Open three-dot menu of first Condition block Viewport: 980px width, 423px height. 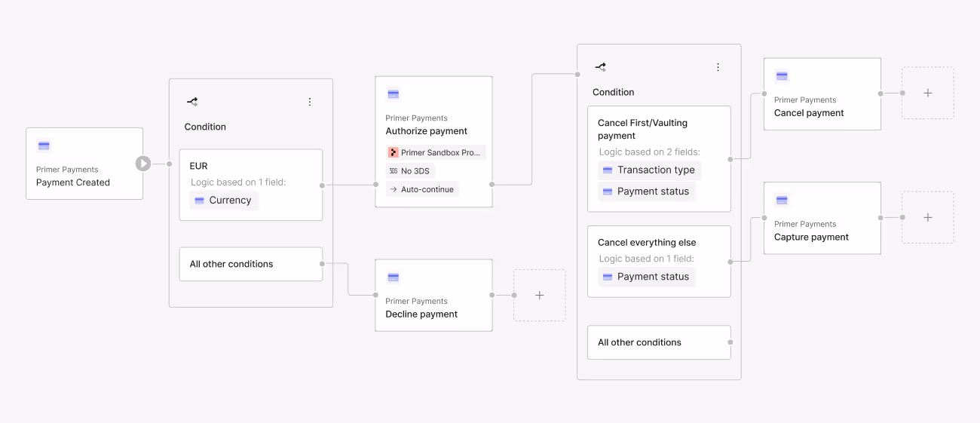click(x=309, y=102)
